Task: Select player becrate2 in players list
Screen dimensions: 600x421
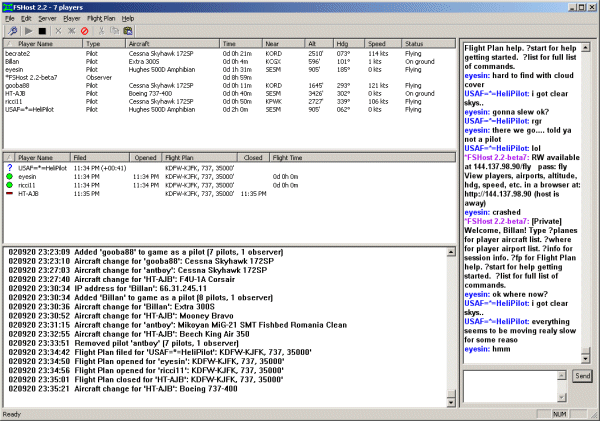Action: (x=230, y=54)
